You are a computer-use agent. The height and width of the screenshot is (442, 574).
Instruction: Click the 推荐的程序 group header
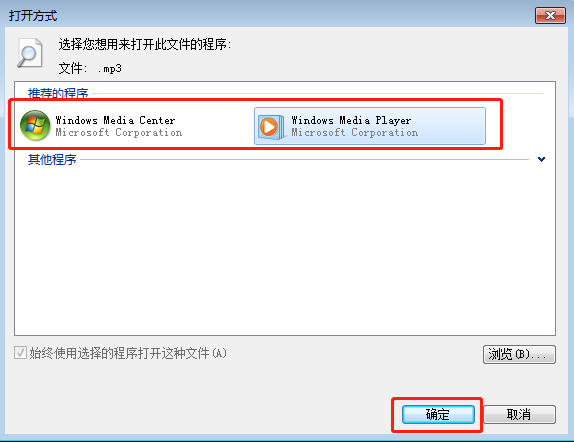58,93
